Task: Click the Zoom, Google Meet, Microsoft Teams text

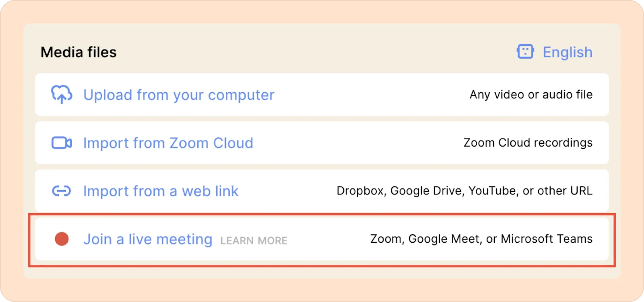Action: pos(481,239)
